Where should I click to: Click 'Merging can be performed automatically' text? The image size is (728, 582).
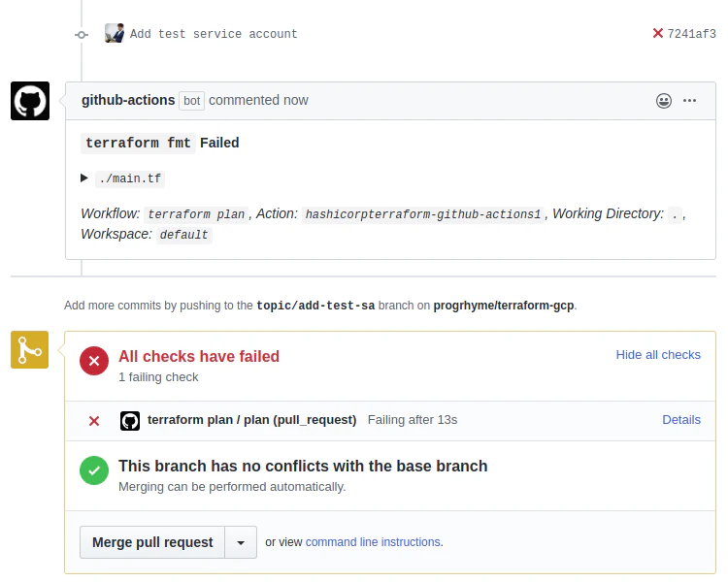pyautogui.click(x=232, y=487)
